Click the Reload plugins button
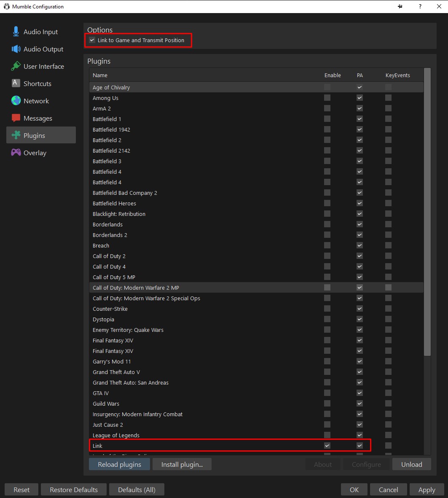 [x=119, y=464]
